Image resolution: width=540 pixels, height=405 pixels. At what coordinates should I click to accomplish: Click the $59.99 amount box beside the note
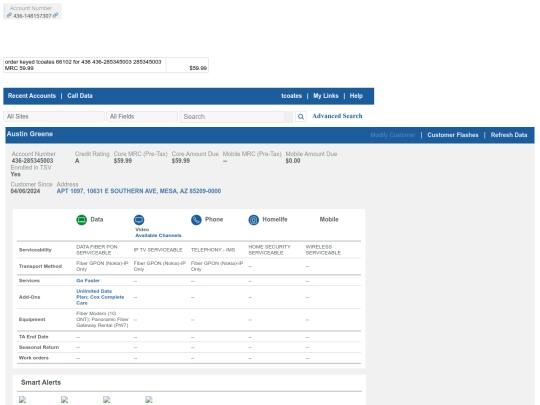(187, 65)
